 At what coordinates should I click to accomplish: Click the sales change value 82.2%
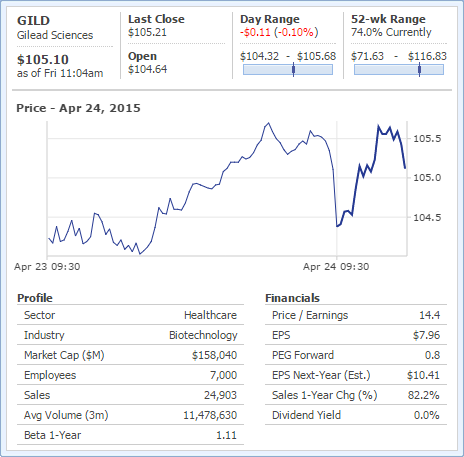pos(424,395)
